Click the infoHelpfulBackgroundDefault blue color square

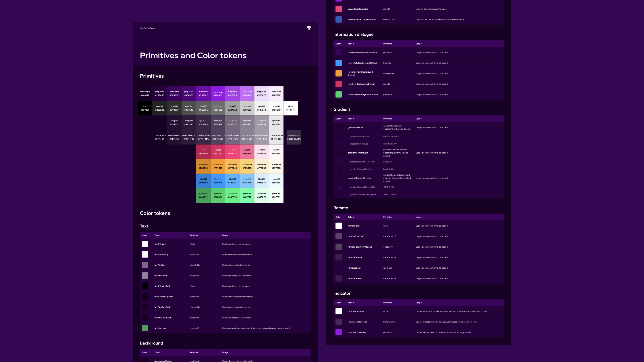point(339,63)
